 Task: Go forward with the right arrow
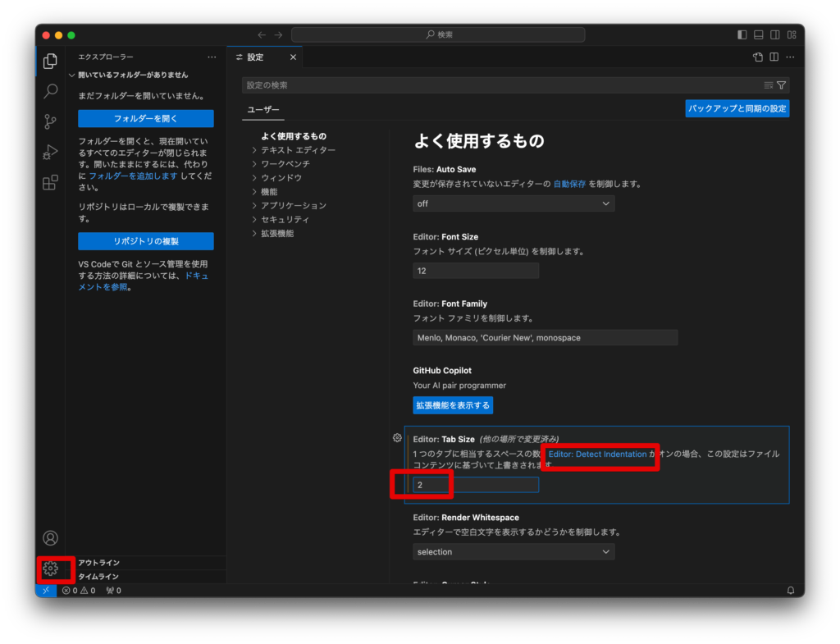coord(279,34)
